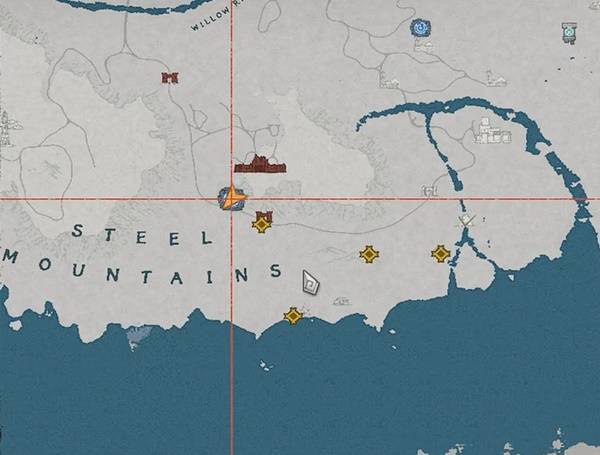
Task: Click the small red fort beside the player marker
Action: click(x=264, y=216)
